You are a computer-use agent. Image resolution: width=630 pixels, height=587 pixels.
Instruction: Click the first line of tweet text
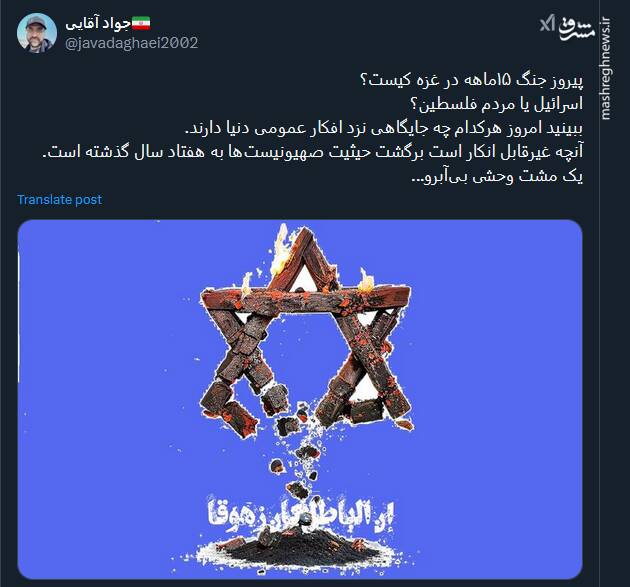coord(472,80)
